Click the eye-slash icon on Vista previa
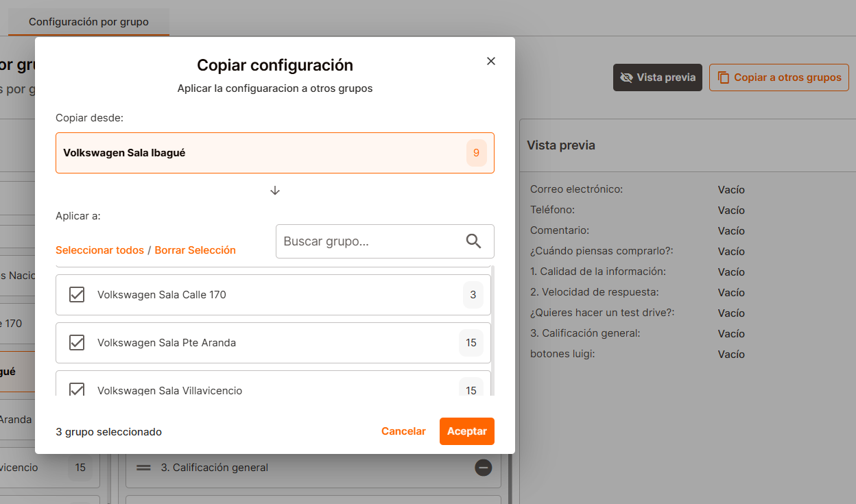 point(626,77)
